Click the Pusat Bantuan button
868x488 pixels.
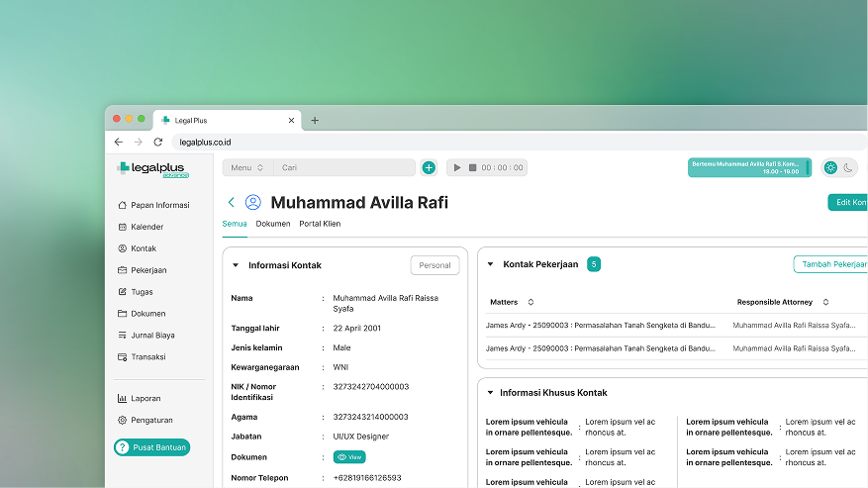click(152, 447)
